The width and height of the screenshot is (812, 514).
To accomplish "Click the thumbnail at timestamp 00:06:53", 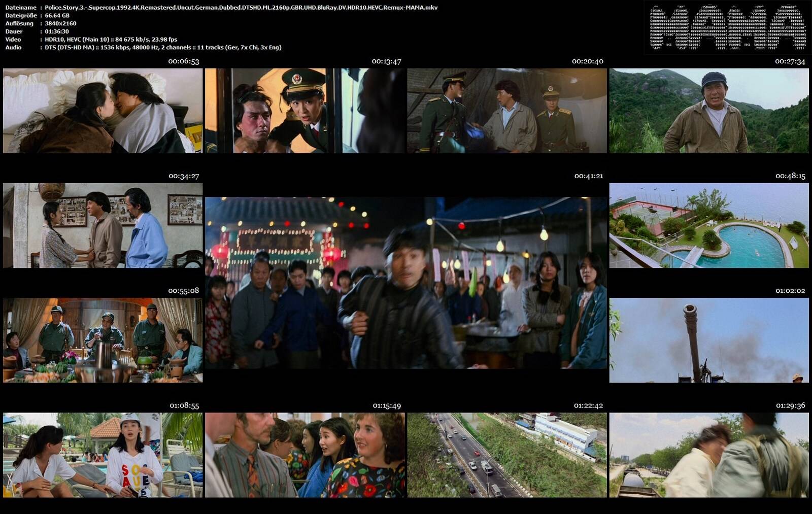I will [x=103, y=111].
